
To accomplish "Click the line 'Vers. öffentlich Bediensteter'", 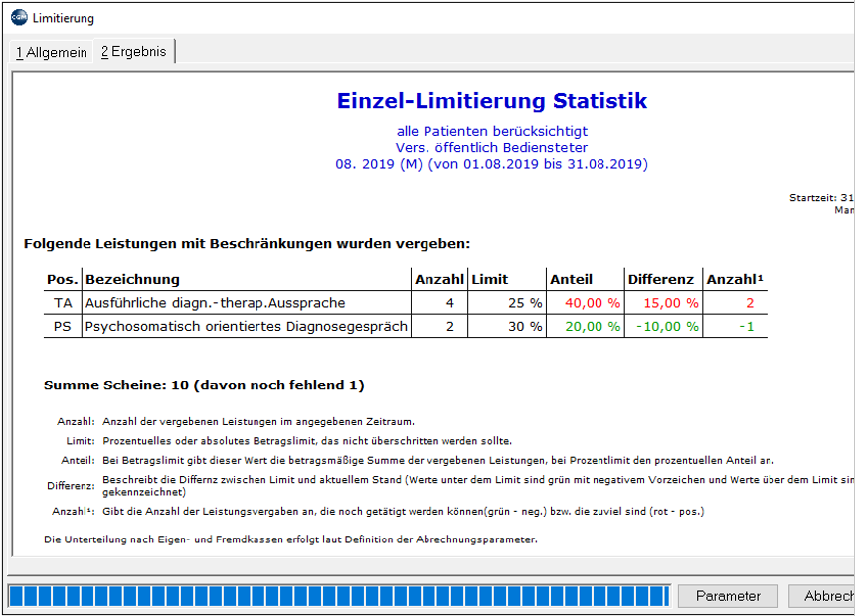I will pos(492,148).
